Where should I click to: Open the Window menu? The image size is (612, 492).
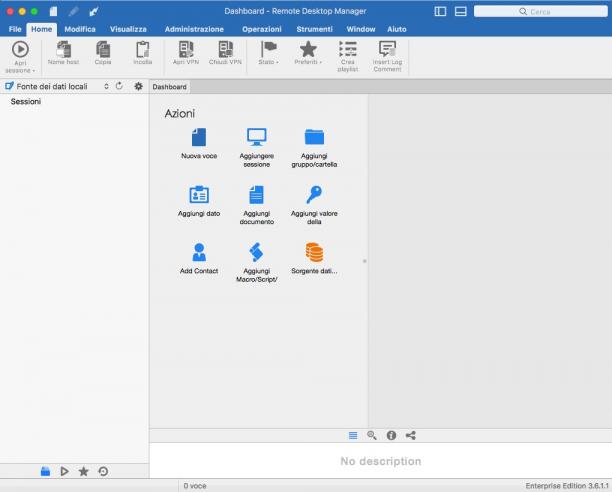tap(361, 29)
